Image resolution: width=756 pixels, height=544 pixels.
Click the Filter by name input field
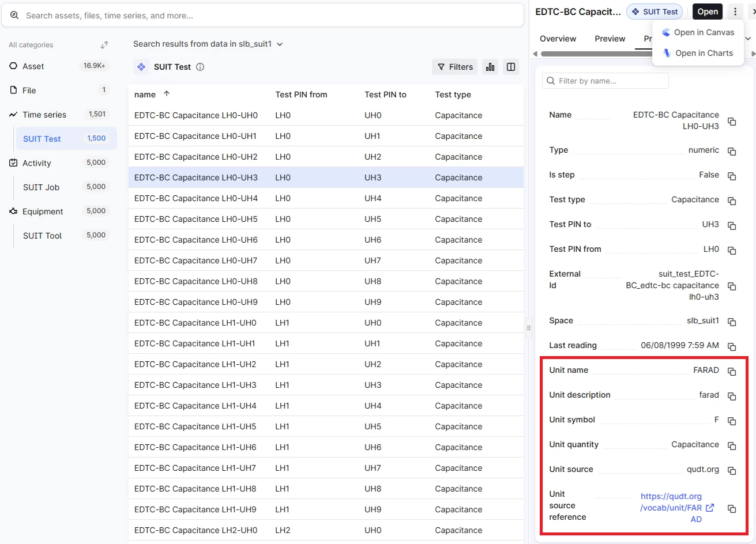tap(605, 81)
